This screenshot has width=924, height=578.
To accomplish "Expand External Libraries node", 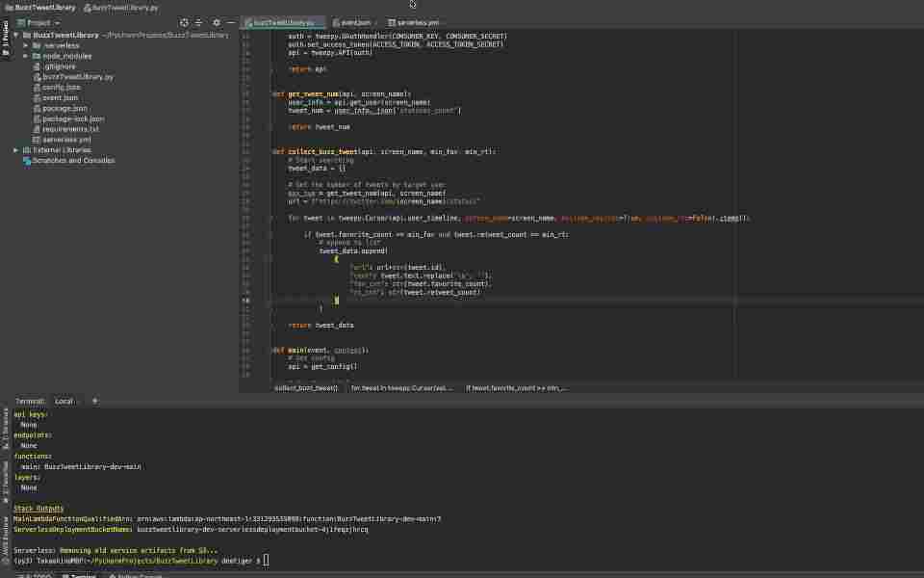I will [x=16, y=150].
